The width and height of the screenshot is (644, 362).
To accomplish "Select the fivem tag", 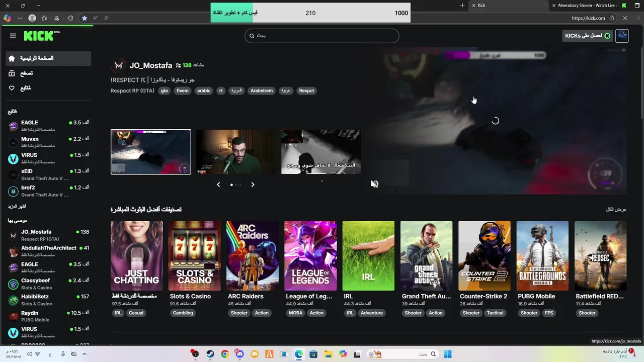I will (x=182, y=90).
